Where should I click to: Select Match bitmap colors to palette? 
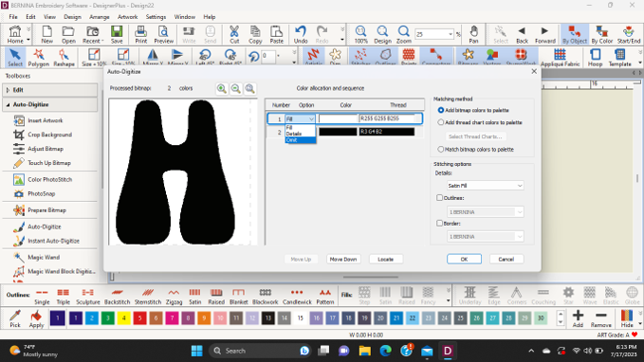tap(441, 150)
